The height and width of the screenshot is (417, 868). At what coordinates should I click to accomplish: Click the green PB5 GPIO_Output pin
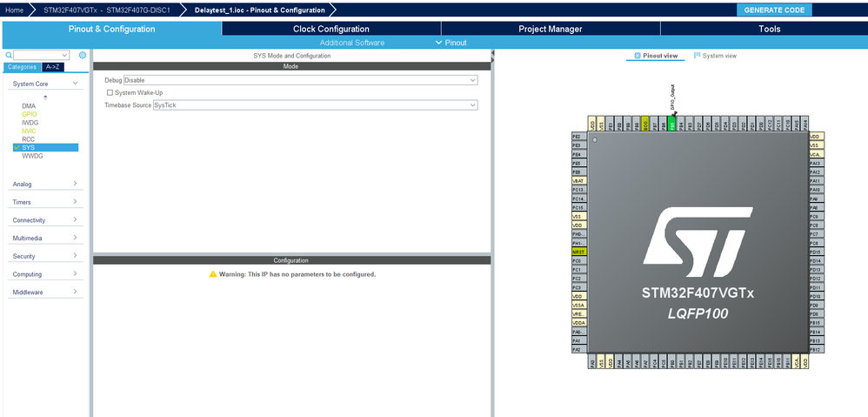click(672, 125)
